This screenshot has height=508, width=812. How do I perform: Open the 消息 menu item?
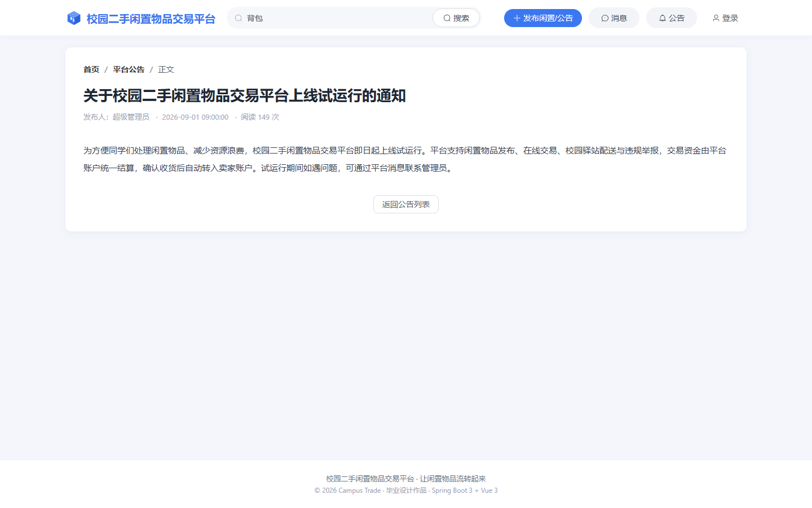tap(614, 18)
